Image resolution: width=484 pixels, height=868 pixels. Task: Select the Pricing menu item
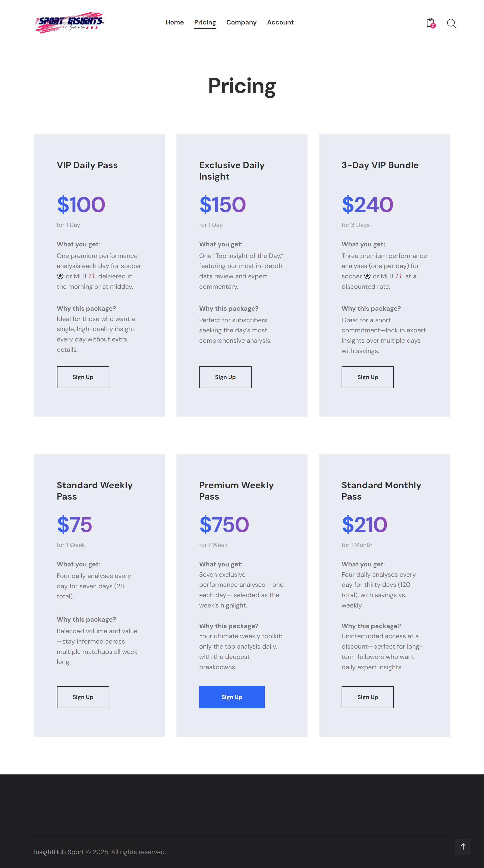205,22
